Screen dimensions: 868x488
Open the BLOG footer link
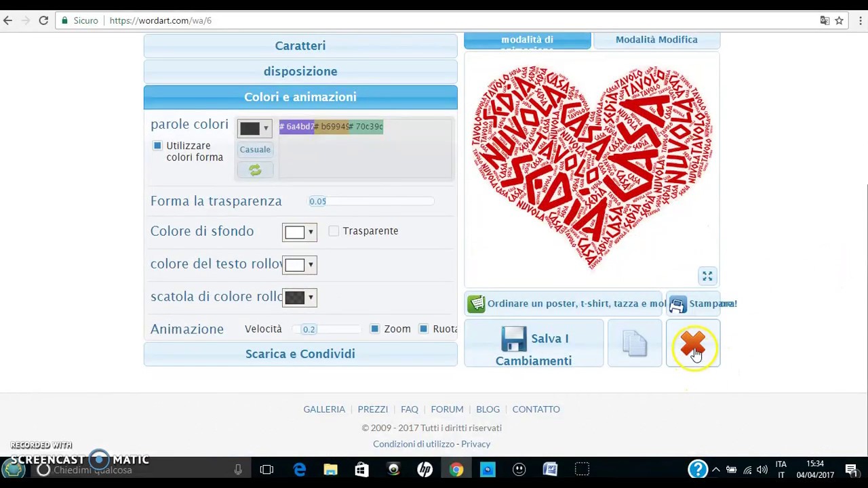pos(488,409)
